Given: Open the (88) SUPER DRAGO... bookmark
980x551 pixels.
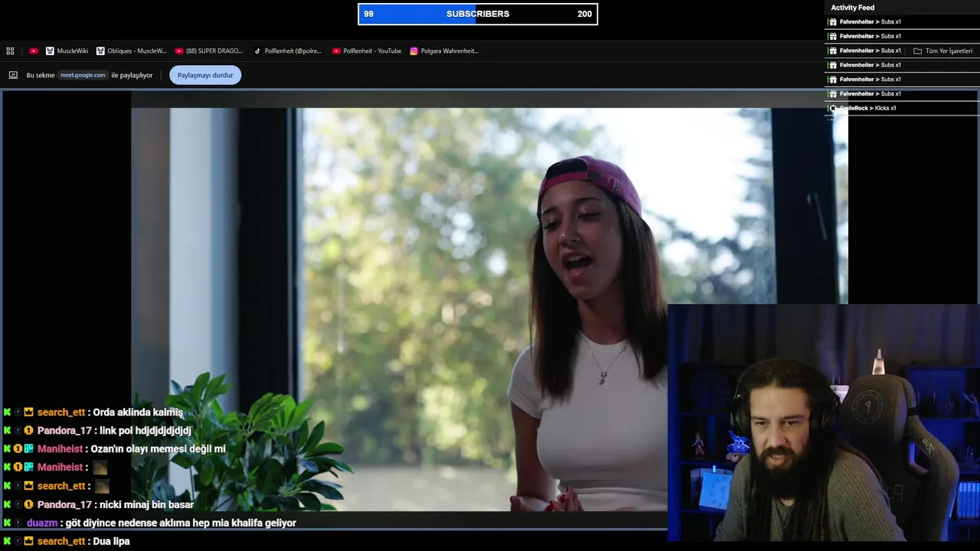Looking at the screenshot, I should tap(209, 51).
